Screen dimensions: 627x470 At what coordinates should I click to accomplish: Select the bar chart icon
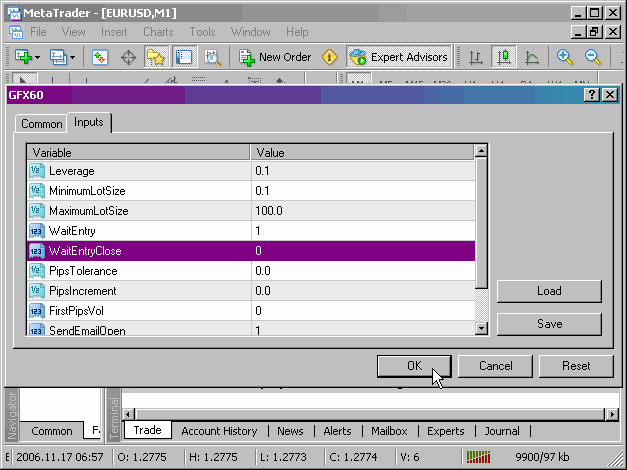pos(476,57)
